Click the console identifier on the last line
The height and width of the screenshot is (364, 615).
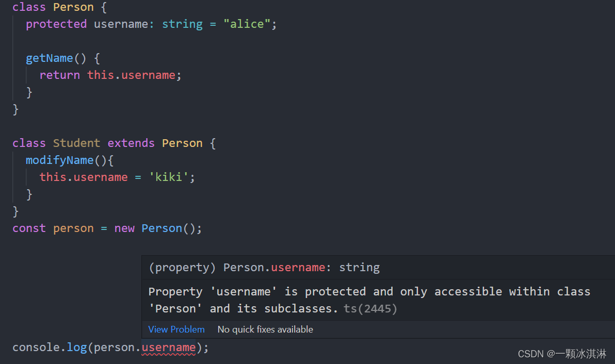pos(36,348)
